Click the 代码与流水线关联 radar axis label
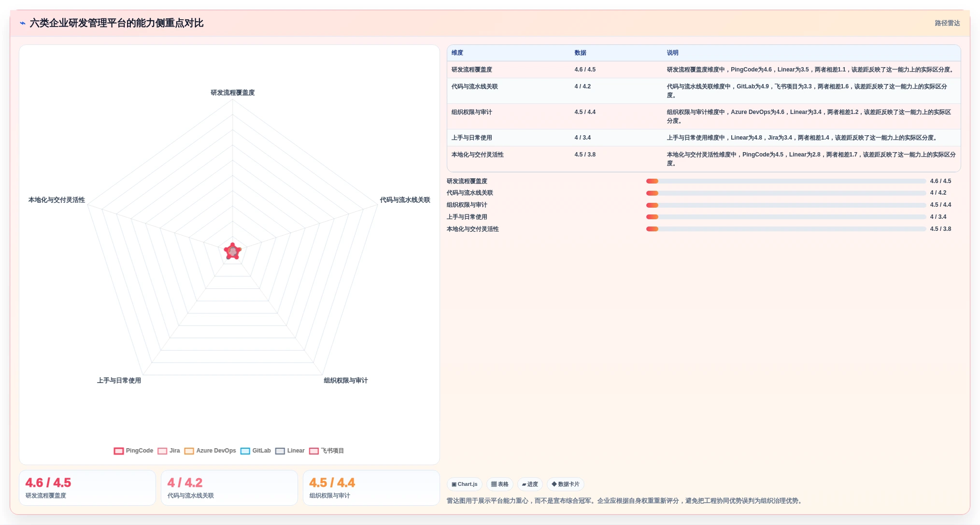980x525 pixels. 405,200
